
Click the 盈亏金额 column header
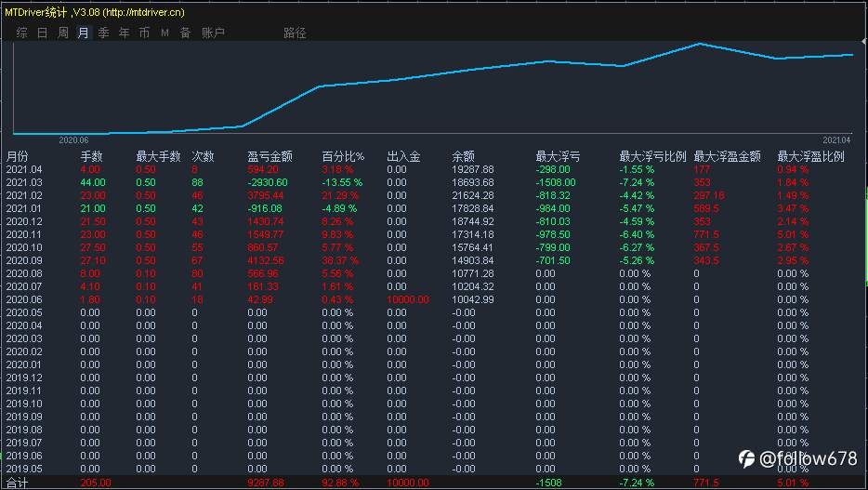(x=270, y=156)
